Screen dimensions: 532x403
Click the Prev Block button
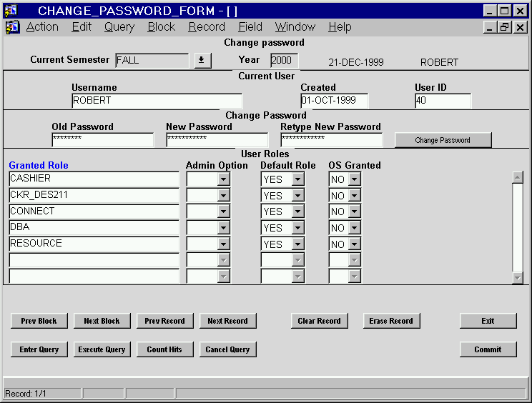click(x=39, y=321)
